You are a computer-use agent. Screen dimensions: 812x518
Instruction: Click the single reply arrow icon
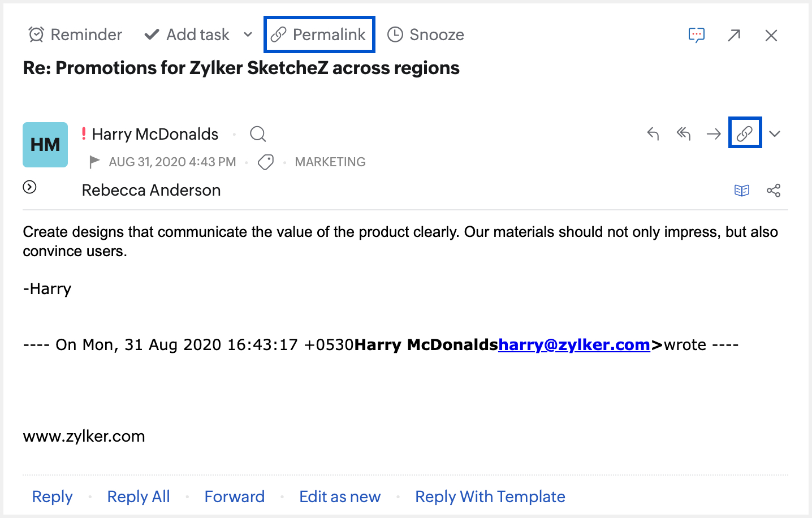pos(653,134)
